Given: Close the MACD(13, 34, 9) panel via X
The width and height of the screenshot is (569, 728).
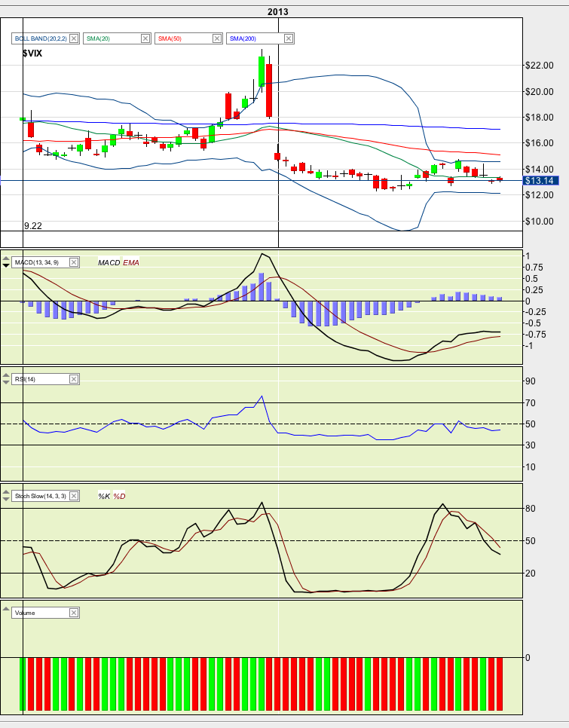Looking at the screenshot, I should coord(74,262).
